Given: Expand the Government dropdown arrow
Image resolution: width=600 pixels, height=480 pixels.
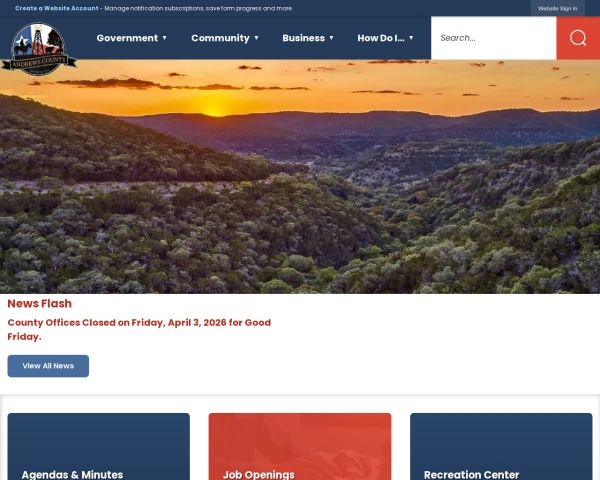Looking at the screenshot, I should (x=165, y=38).
